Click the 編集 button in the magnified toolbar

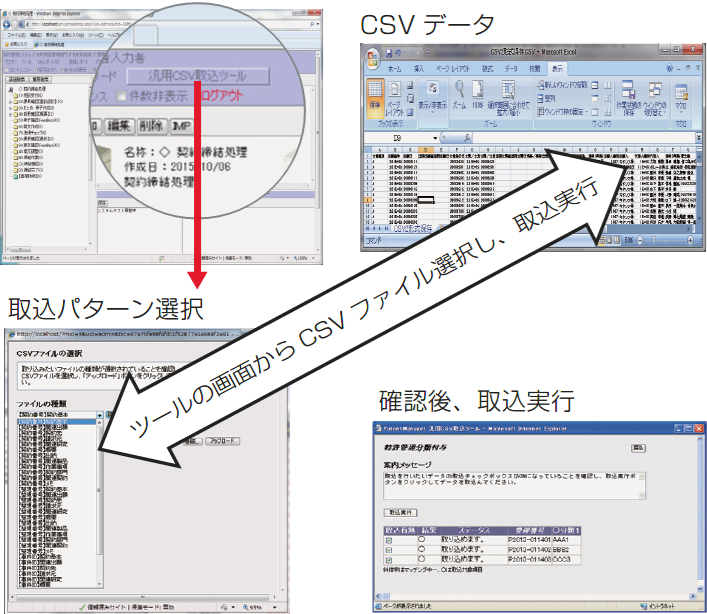point(119,126)
